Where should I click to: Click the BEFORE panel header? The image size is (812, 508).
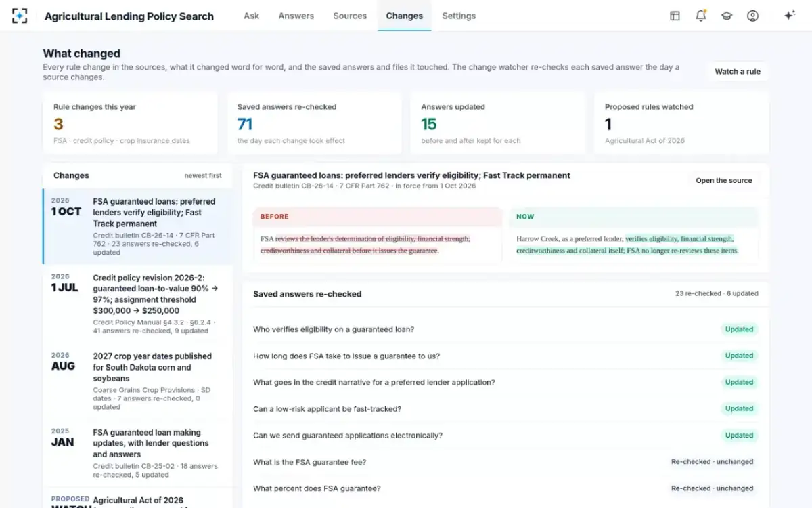[378, 217]
